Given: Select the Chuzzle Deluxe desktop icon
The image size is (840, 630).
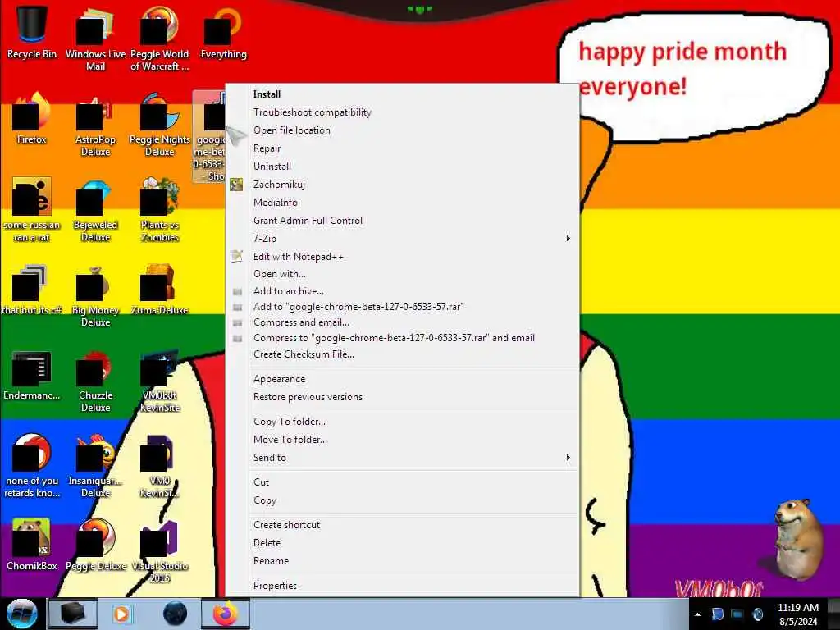Looking at the screenshot, I should [95, 381].
